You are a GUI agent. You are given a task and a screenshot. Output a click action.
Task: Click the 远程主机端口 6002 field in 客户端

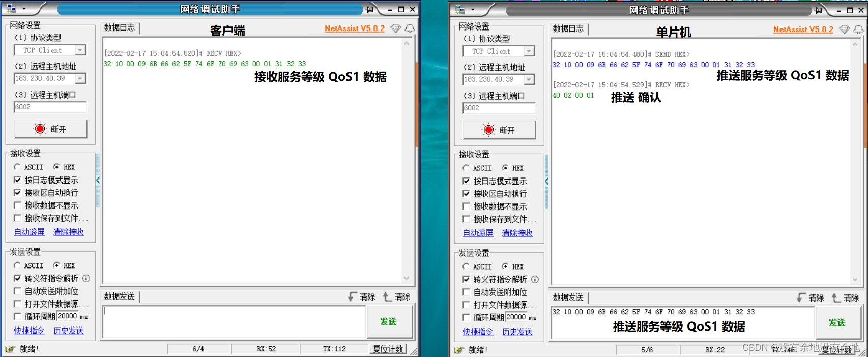click(50, 107)
